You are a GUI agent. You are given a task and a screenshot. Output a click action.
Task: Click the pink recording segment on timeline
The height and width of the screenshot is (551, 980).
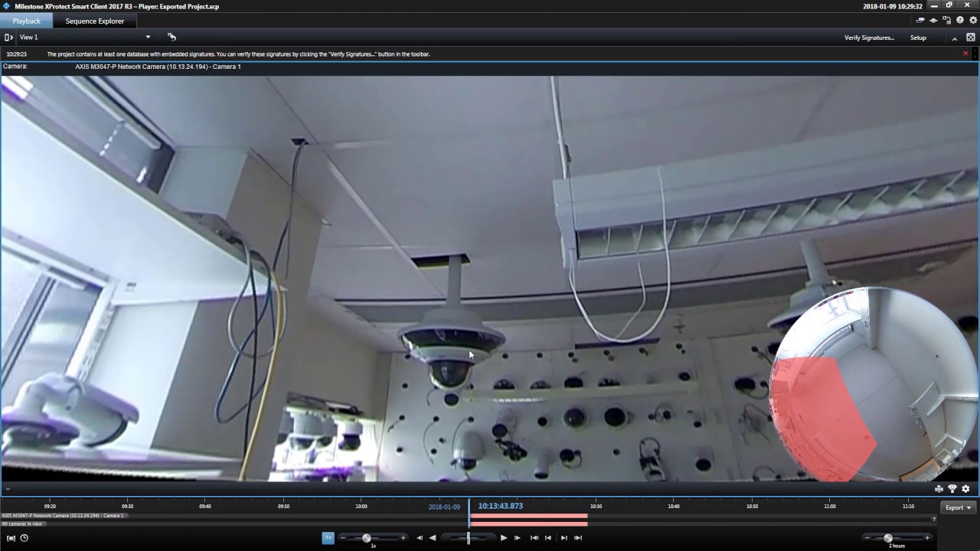528,516
